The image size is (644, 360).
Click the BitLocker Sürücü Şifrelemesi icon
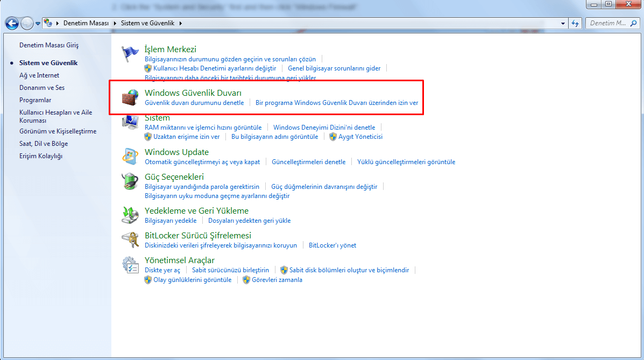tap(130, 240)
